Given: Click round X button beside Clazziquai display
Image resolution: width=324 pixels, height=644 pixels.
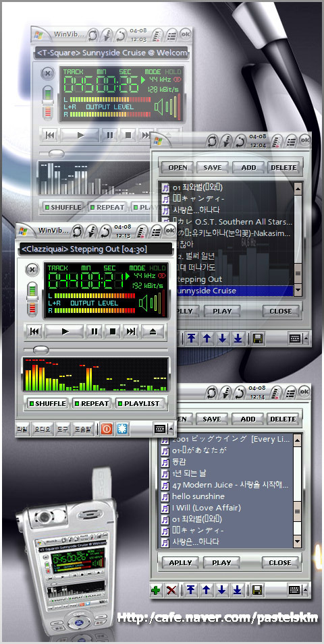Looking at the screenshot, I should click(x=32, y=270).
